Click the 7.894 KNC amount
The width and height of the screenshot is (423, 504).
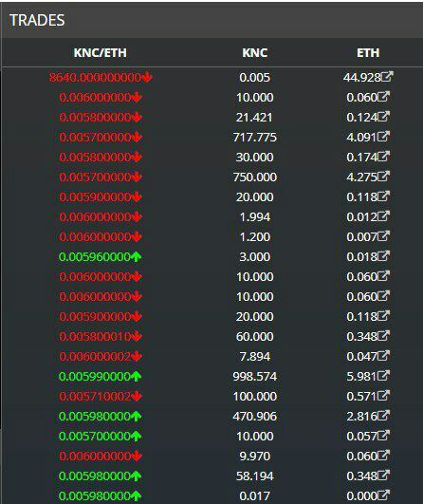coord(255,357)
